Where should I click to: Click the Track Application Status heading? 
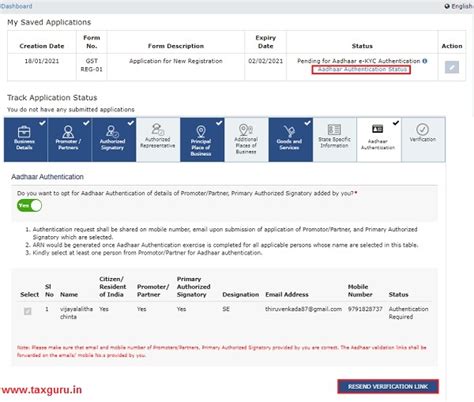pyautogui.click(x=52, y=98)
